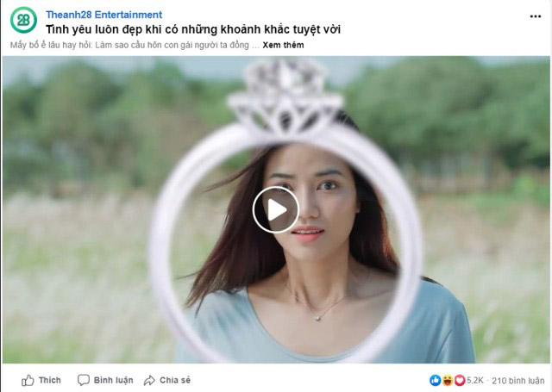Click the truncated caption starting with Mấy bố
This screenshot has height=392, width=552.
[129, 45]
